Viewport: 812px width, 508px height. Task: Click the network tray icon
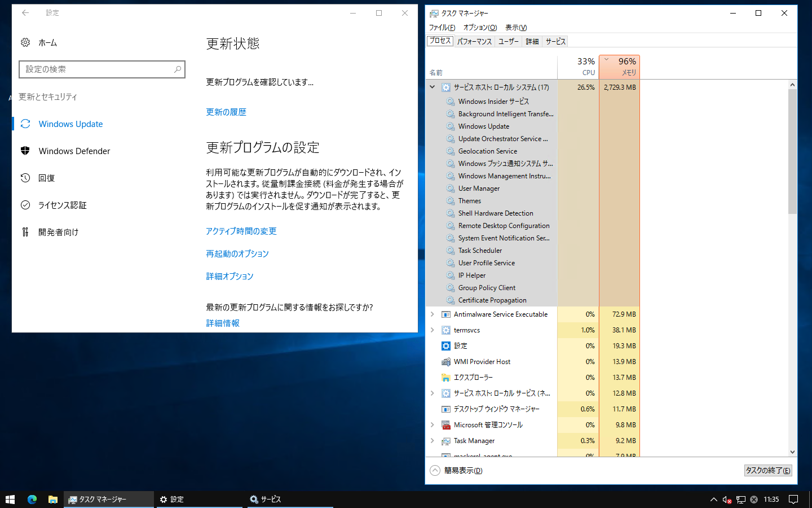[x=740, y=500]
